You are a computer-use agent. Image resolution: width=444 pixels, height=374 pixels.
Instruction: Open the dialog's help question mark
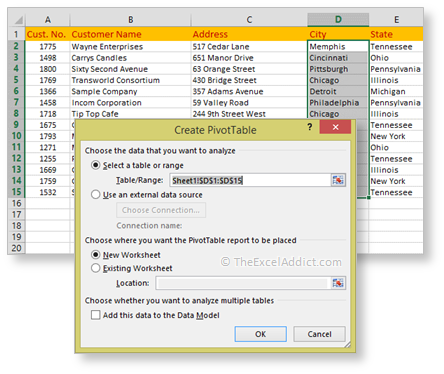pos(310,127)
